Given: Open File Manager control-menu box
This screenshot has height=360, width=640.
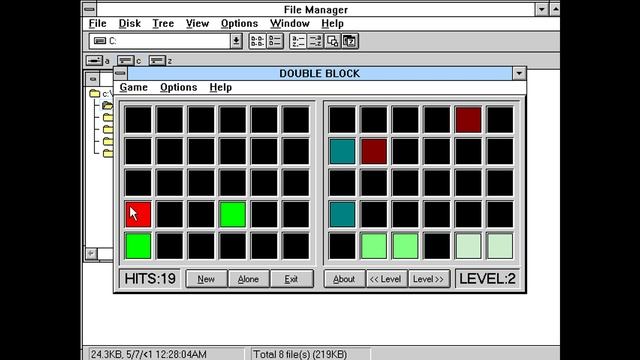Looking at the screenshot, I should pos(89,9).
